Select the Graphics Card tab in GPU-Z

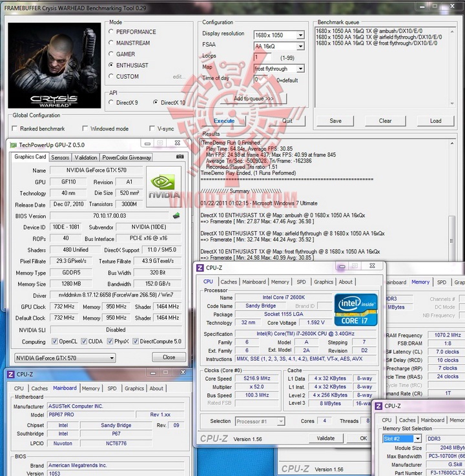pos(30,157)
